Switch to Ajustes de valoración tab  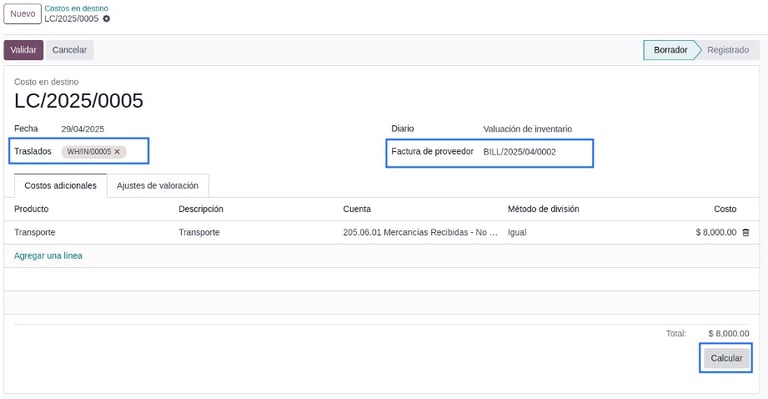tap(158, 186)
